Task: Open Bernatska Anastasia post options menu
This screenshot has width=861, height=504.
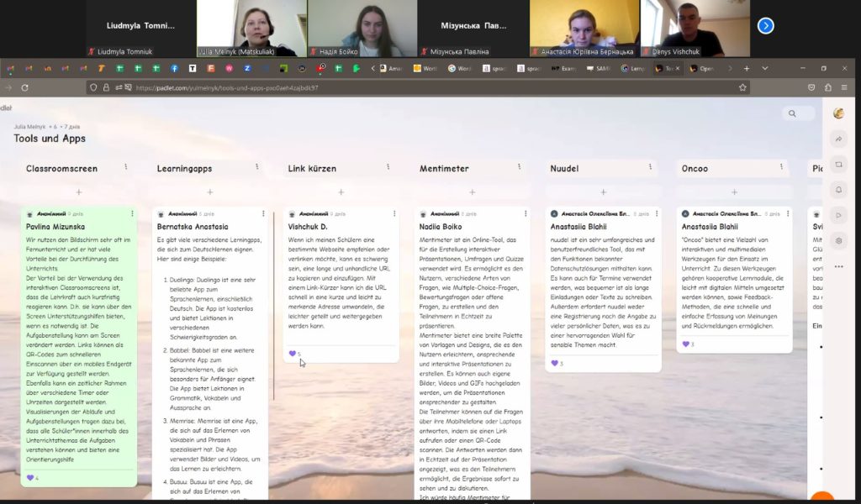Action: (x=263, y=214)
